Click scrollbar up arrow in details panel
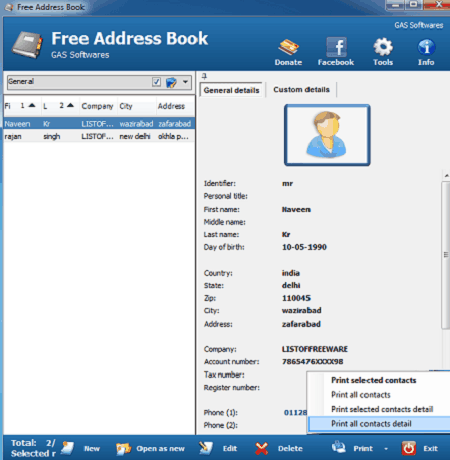Image resolution: width=450 pixels, height=460 pixels. (446, 175)
